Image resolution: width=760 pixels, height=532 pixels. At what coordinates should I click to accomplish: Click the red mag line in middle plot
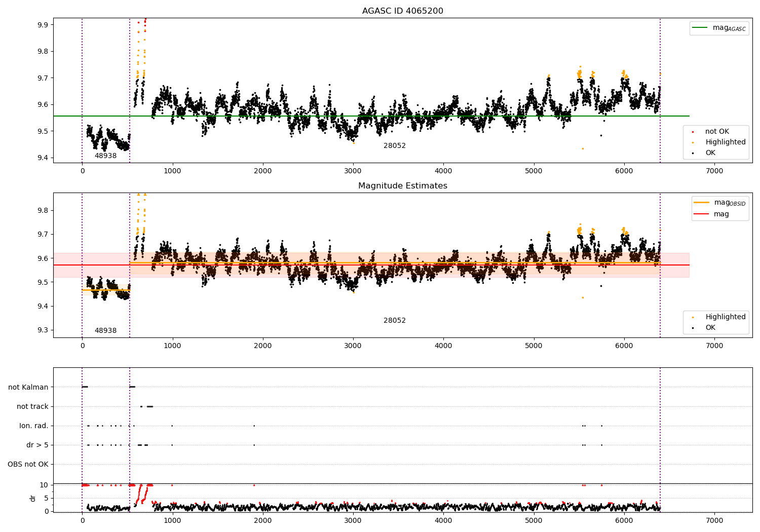371,265
